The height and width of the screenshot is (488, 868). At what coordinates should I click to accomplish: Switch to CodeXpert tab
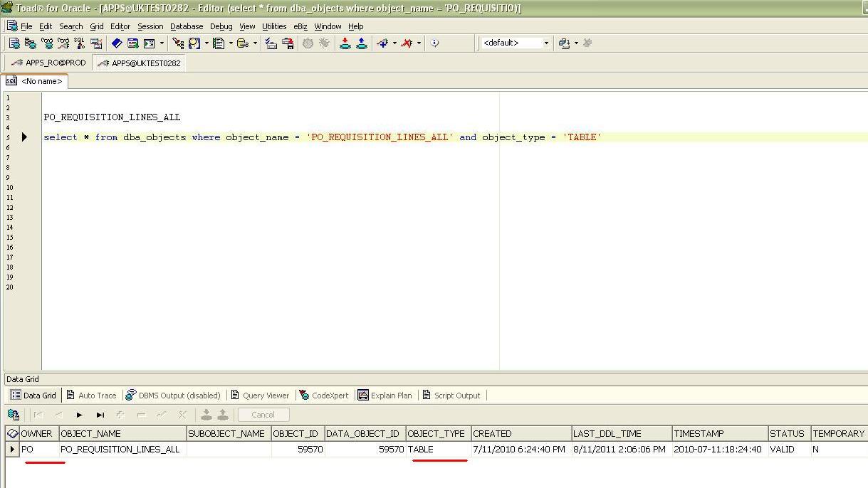click(x=324, y=396)
